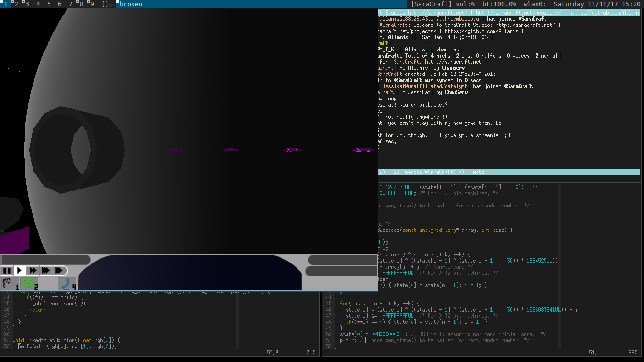644x362 pixels.
Task: Switch to workspace tag 3
Action: tap(26, 4)
